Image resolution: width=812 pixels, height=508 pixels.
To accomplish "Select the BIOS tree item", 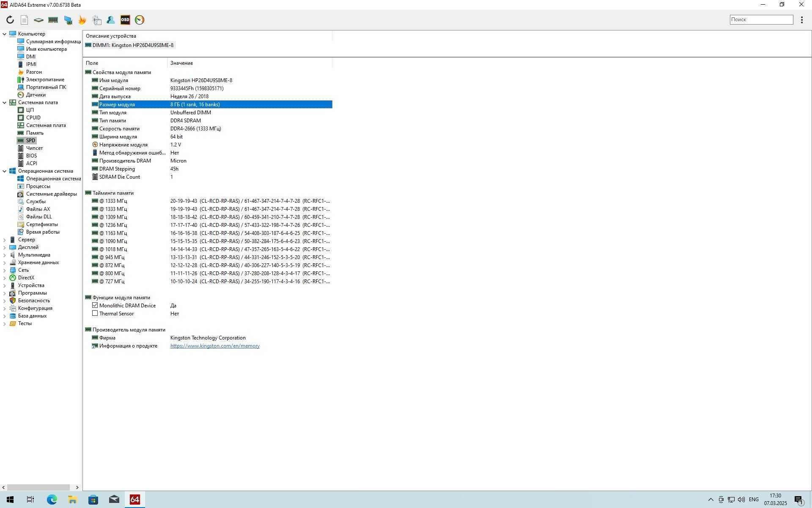I will pos(31,156).
